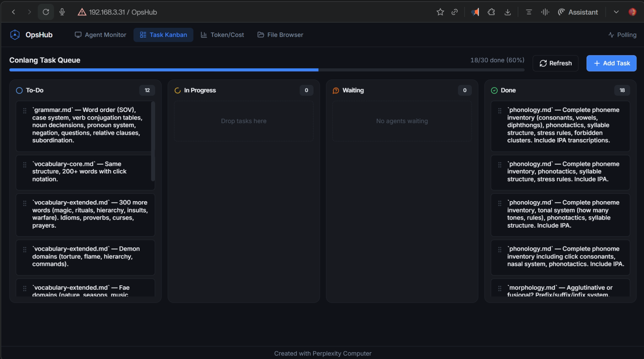
Task: Open the Assistant panel
Action: tap(578, 12)
